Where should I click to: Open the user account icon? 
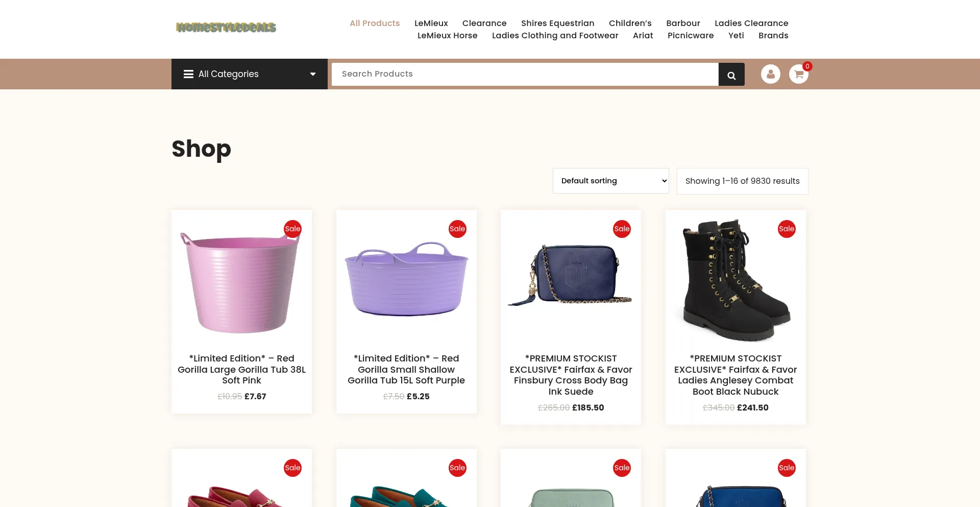771,74
